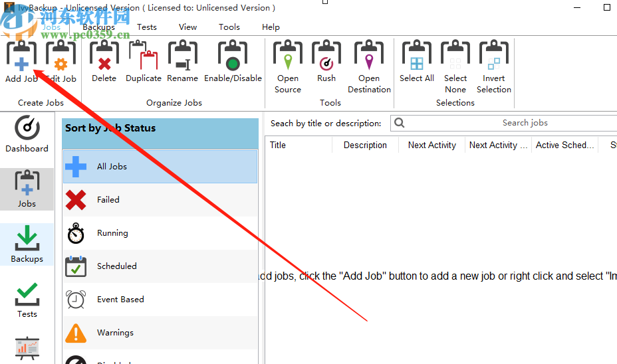
Task: Open the Edit Job tool
Action: coord(61,61)
